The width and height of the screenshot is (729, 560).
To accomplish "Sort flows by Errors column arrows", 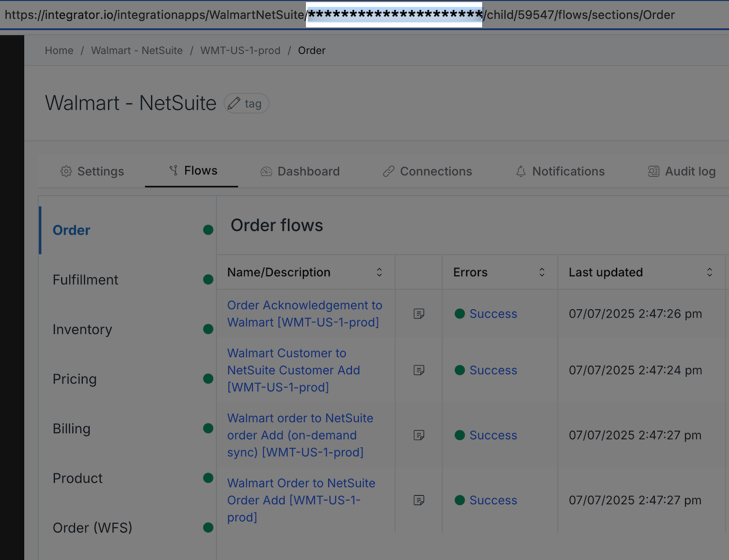I will tap(542, 272).
